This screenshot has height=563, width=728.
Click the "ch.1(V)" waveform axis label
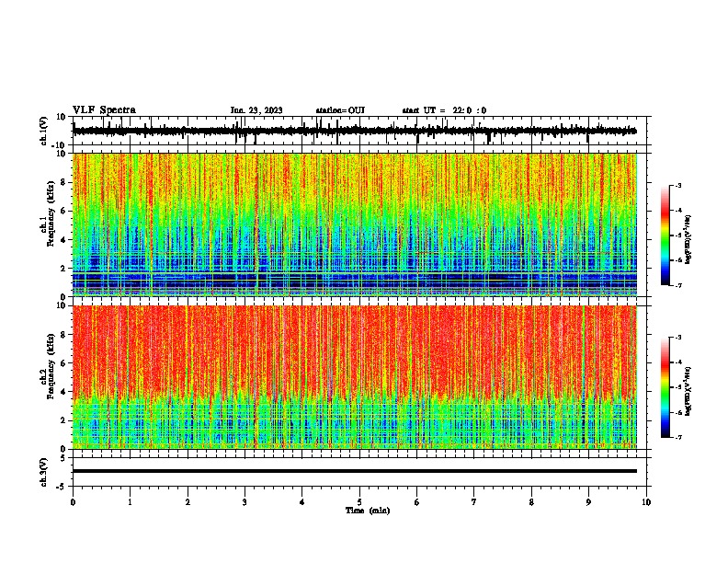click(x=44, y=131)
